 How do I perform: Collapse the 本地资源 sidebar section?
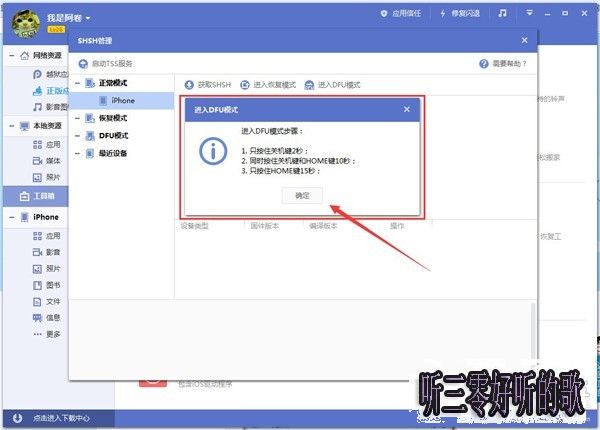11,126
